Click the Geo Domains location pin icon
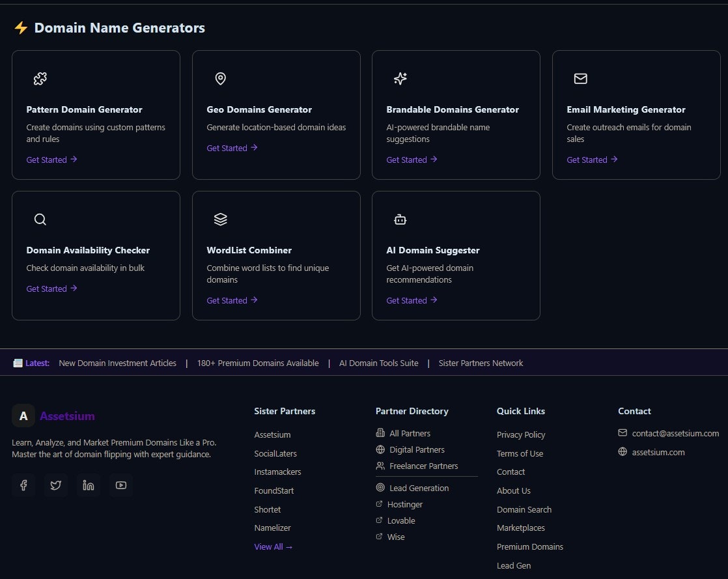This screenshot has height=579, width=728. pyautogui.click(x=220, y=78)
